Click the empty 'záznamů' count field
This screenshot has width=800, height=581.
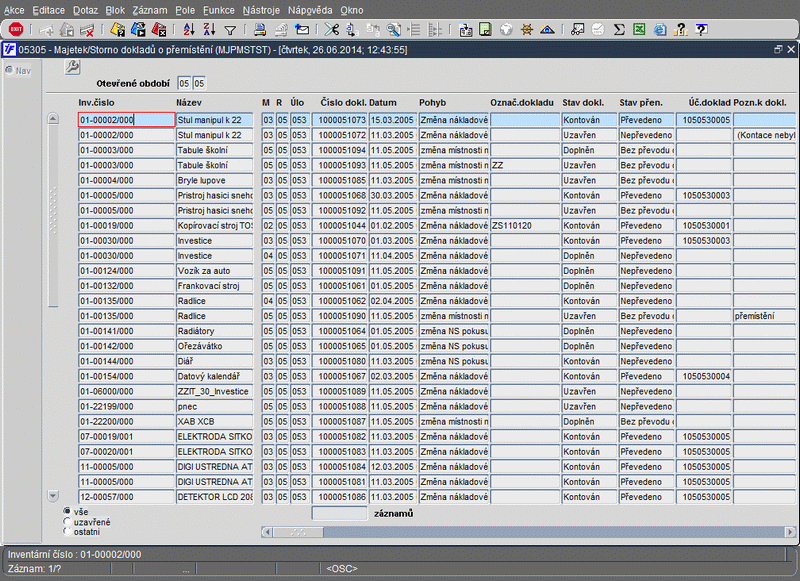tap(339, 513)
